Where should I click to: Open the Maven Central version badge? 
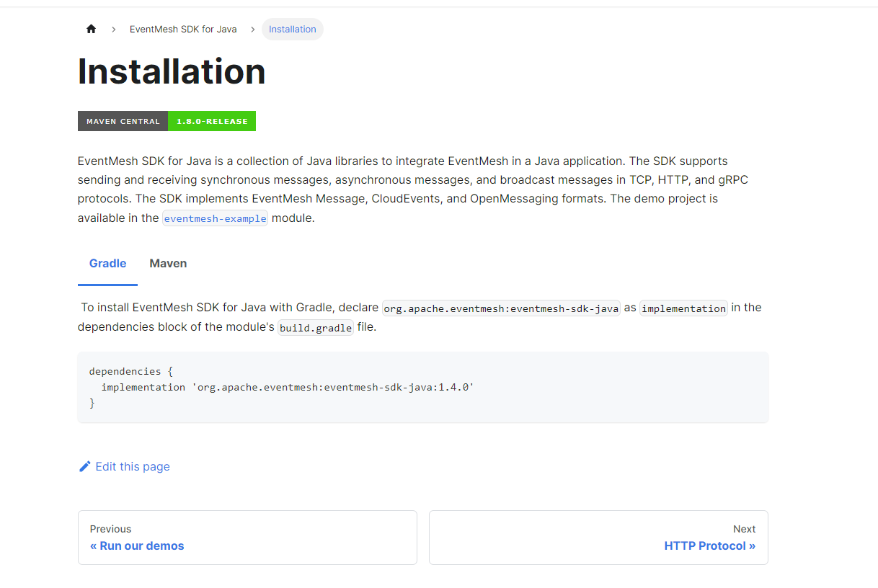coord(167,121)
